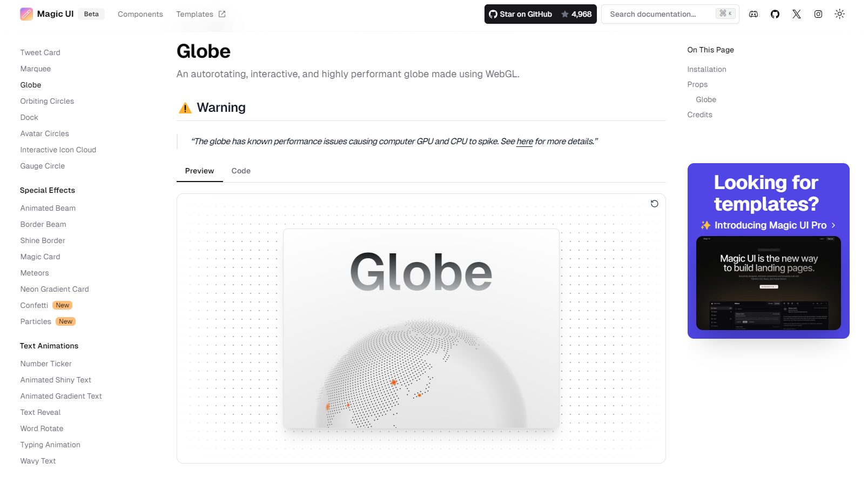868x477 pixels.
Task: Click the Magic UI logo icon
Action: (26, 14)
